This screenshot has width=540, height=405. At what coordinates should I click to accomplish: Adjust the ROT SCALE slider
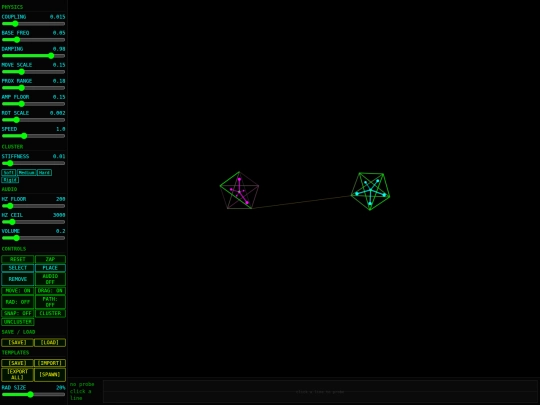33,120
